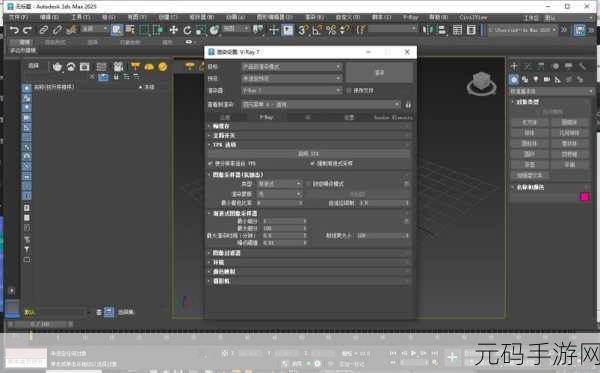Click the magenta object color swatch
Image resolution: width=600 pixels, height=373 pixels.
click(584, 197)
